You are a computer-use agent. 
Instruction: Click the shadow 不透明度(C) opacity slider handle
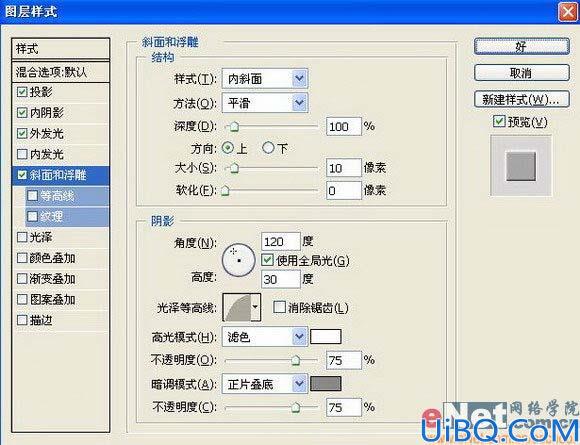click(295, 408)
